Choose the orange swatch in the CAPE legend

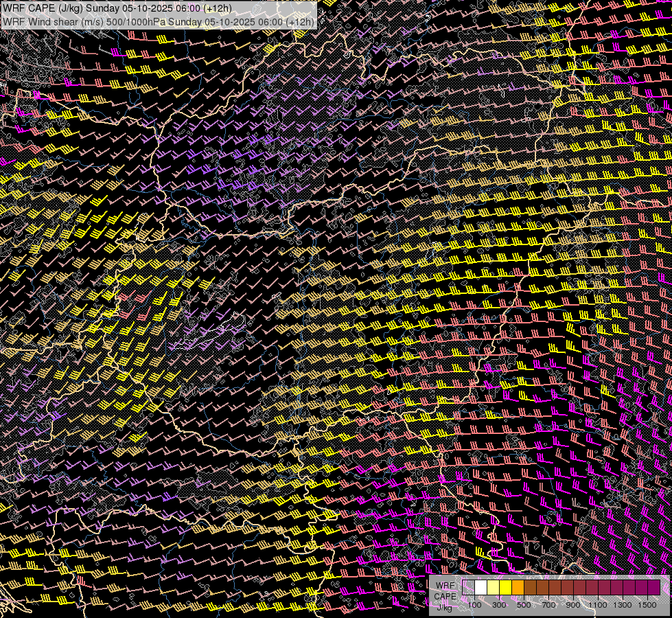(518, 588)
